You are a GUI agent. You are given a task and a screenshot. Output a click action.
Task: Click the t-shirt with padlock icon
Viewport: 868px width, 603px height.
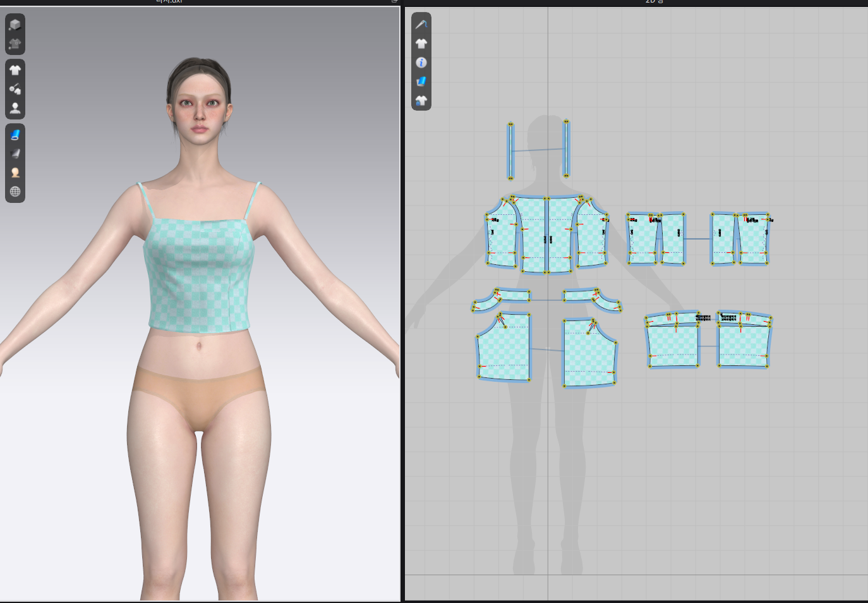click(421, 100)
